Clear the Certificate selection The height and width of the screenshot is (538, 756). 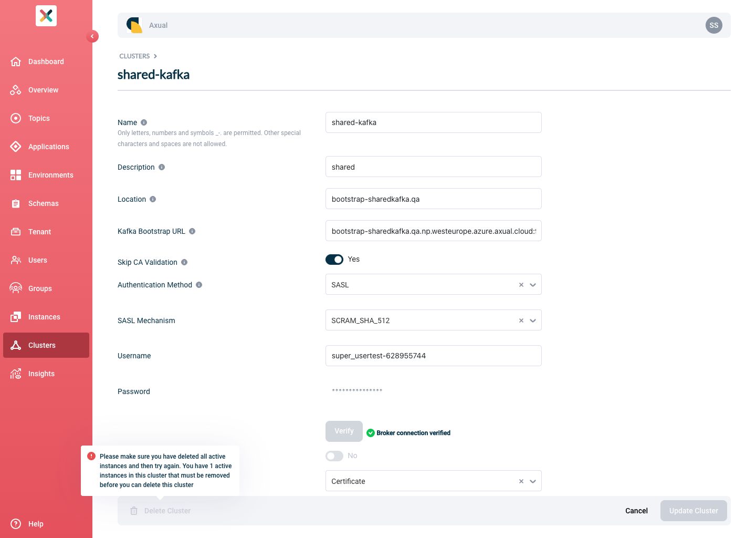coord(521,481)
